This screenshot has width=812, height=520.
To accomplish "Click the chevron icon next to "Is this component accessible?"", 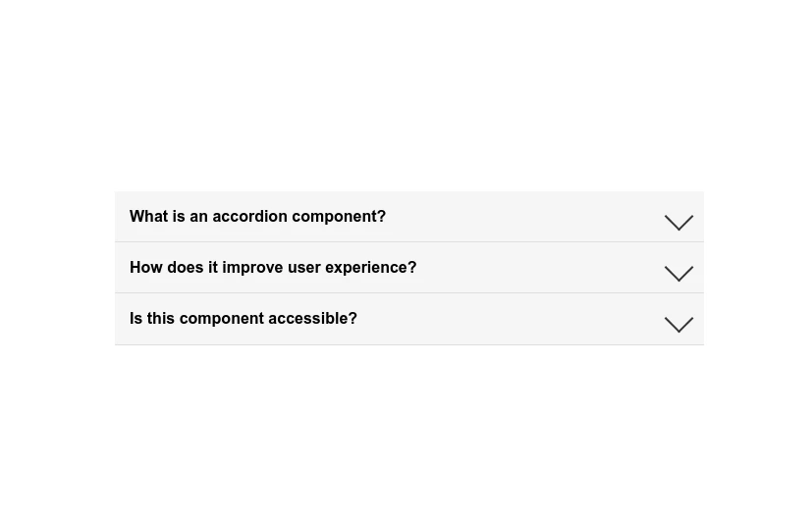I will pyautogui.click(x=678, y=324).
